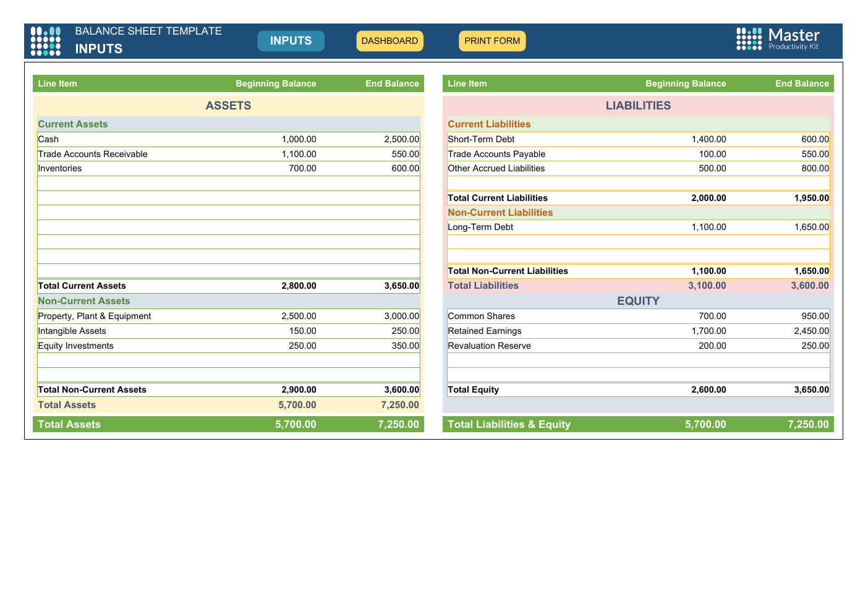Click the Total Liabilities & Equity label

pos(509,424)
